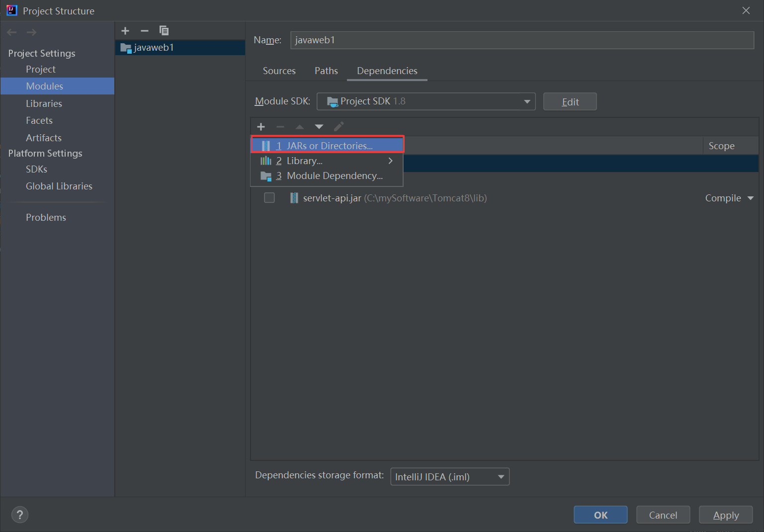764x532 pixels.
Task: Open SDKs platform settings
Action: point(57,169)
